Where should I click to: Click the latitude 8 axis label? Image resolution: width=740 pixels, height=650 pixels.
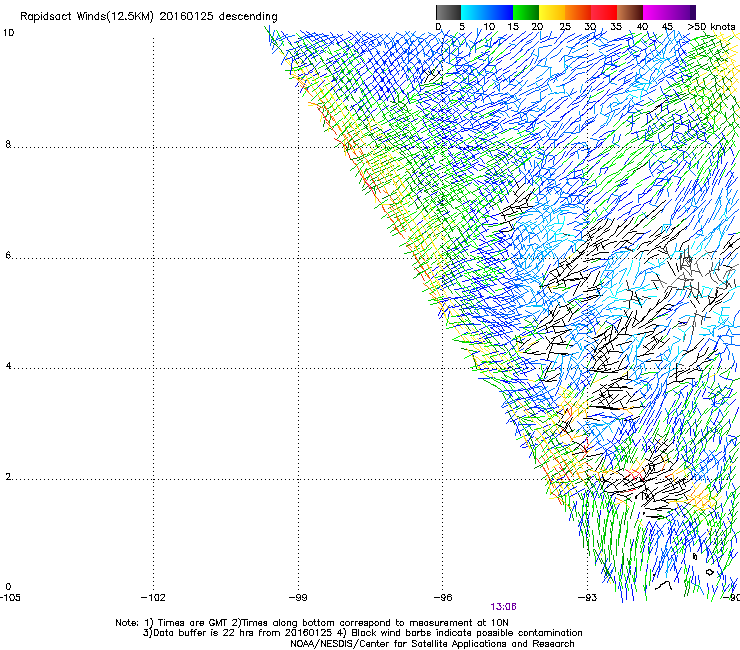[8, 144]
